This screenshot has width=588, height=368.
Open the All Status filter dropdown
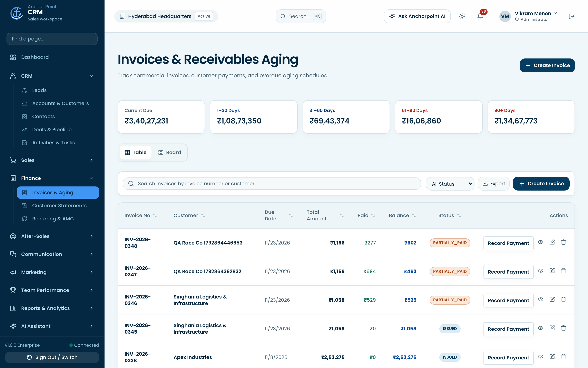(450, 184)
